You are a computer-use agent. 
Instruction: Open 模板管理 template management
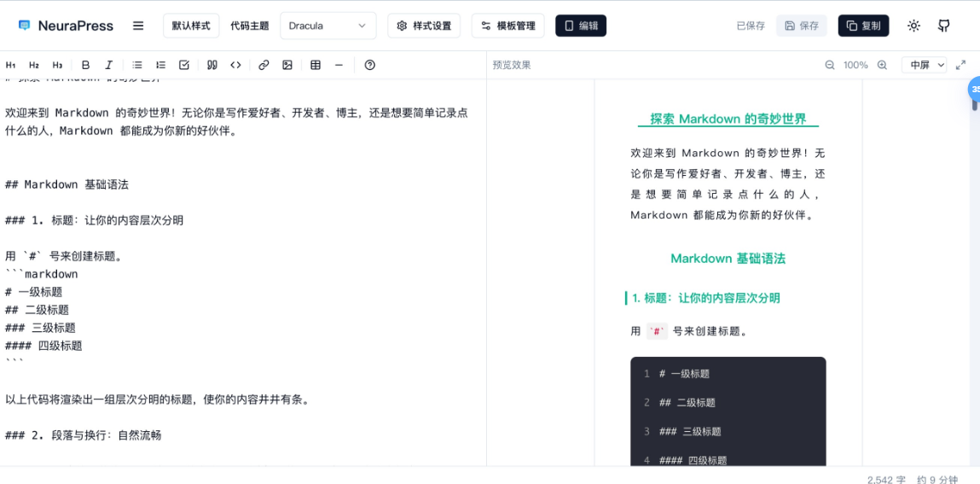point(507,26)
